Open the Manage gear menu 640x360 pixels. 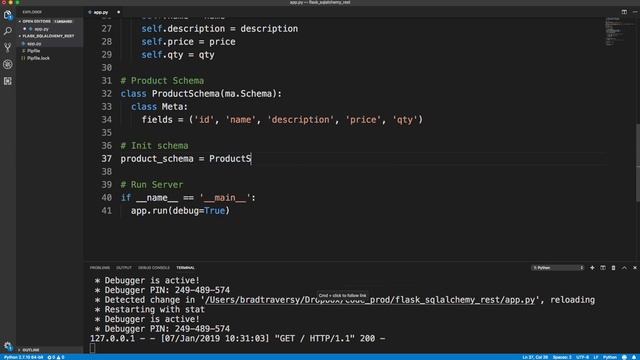pyautogui.click(x=8, y=346)
